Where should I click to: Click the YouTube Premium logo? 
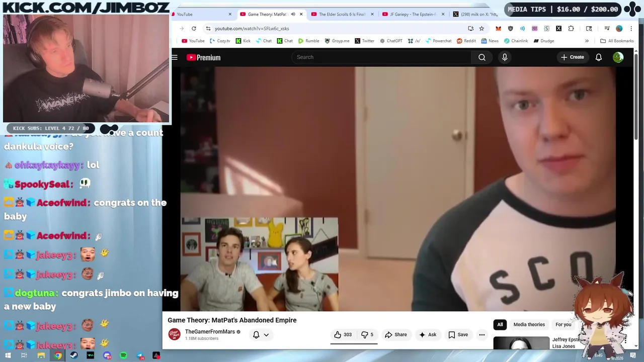point(204,57)
